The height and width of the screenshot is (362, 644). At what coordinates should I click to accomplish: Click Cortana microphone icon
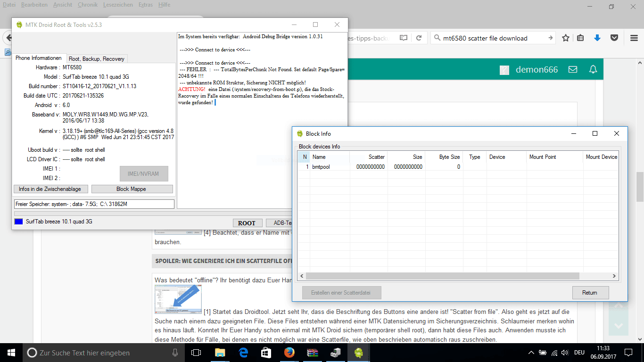coord(175,353)
